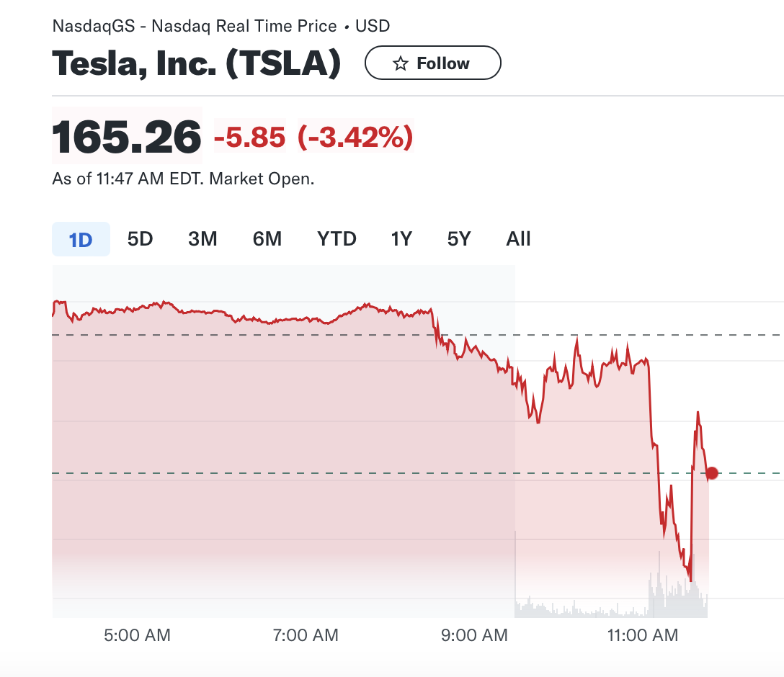
Task: Follow Tesla stock with the Follow button
Action: tap(432, 63)
